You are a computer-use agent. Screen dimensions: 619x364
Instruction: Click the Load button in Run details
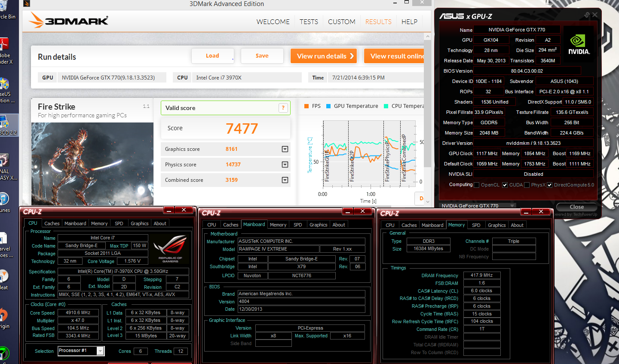click(212, 56)
